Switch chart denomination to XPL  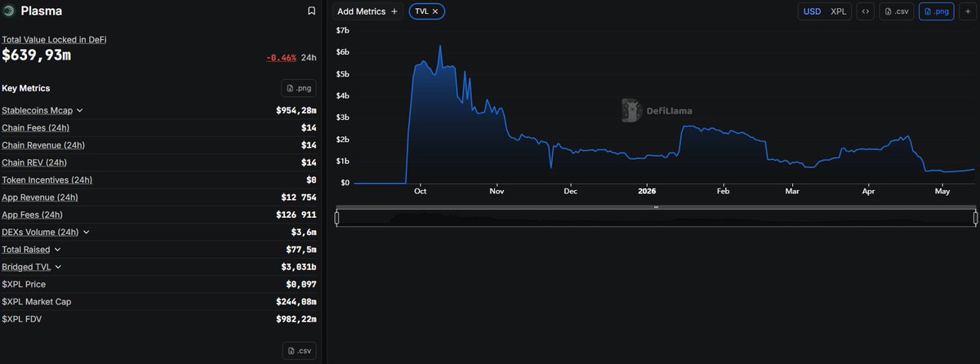coord(838,11)
